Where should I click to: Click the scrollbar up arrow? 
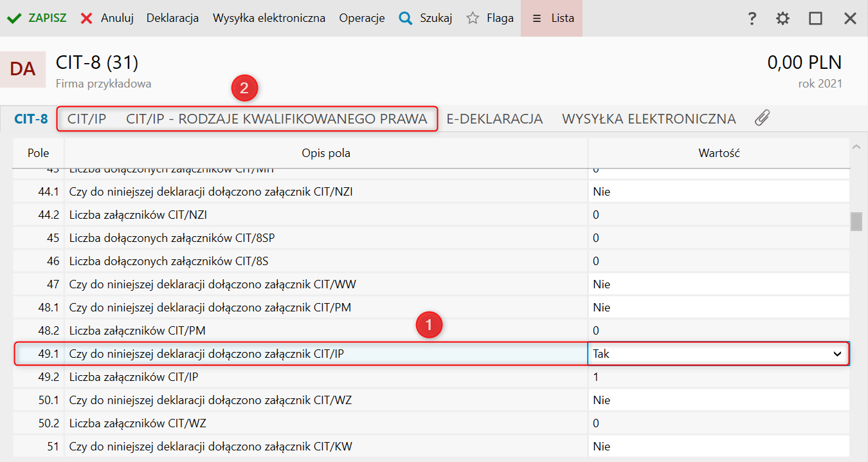[x=856, y=147]
